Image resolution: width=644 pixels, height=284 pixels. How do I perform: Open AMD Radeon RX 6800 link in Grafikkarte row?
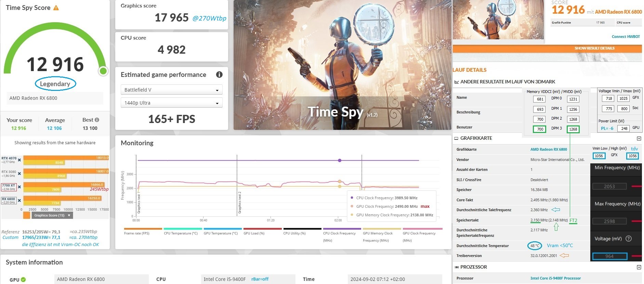click(x=549, y=149)
